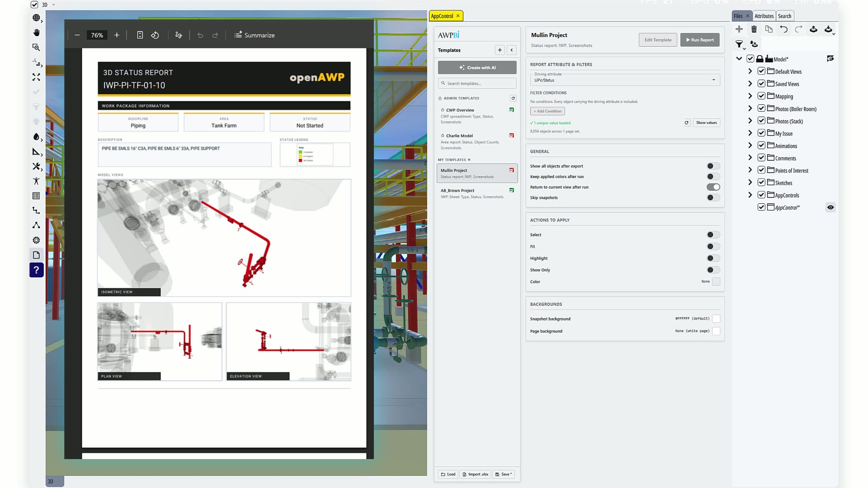Open the Driving attribute UPV/Status dropdown
This screenshot has height=488, width=868.
[x=625, y=80]
